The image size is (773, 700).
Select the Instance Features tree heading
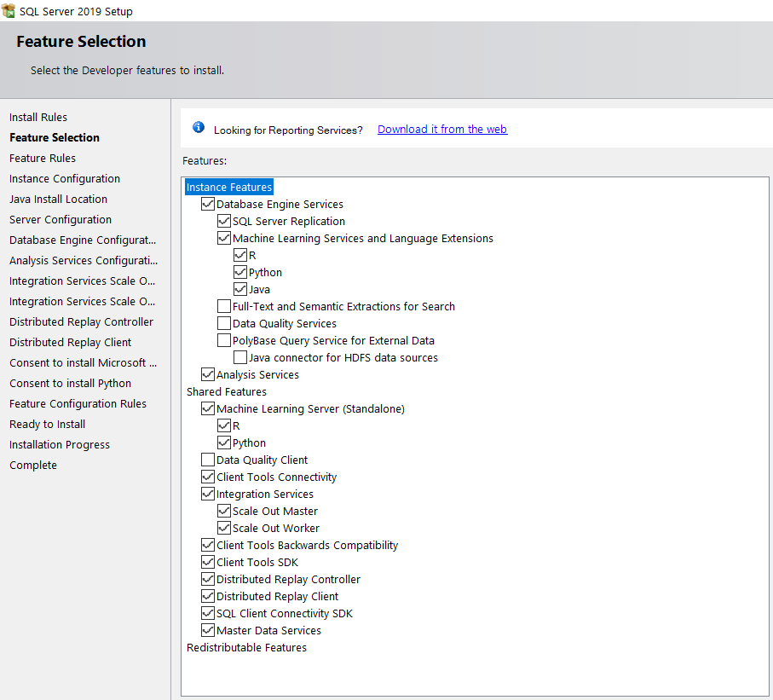228,188
